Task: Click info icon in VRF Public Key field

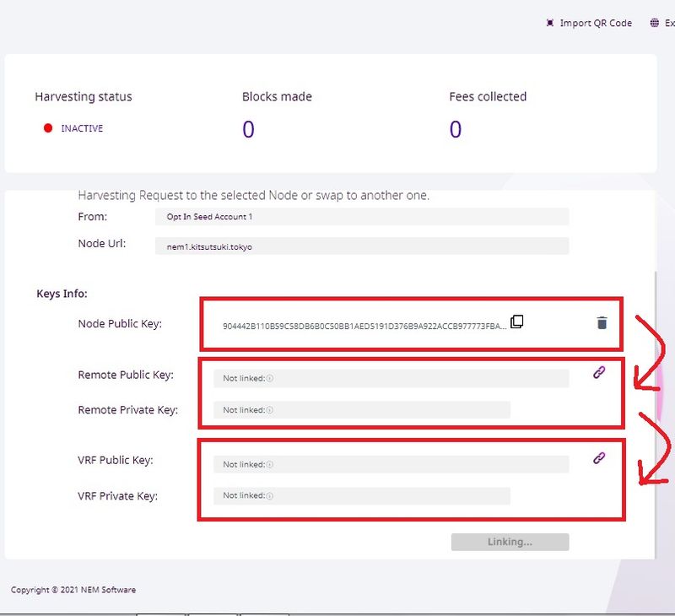Action: coord(270,465)
